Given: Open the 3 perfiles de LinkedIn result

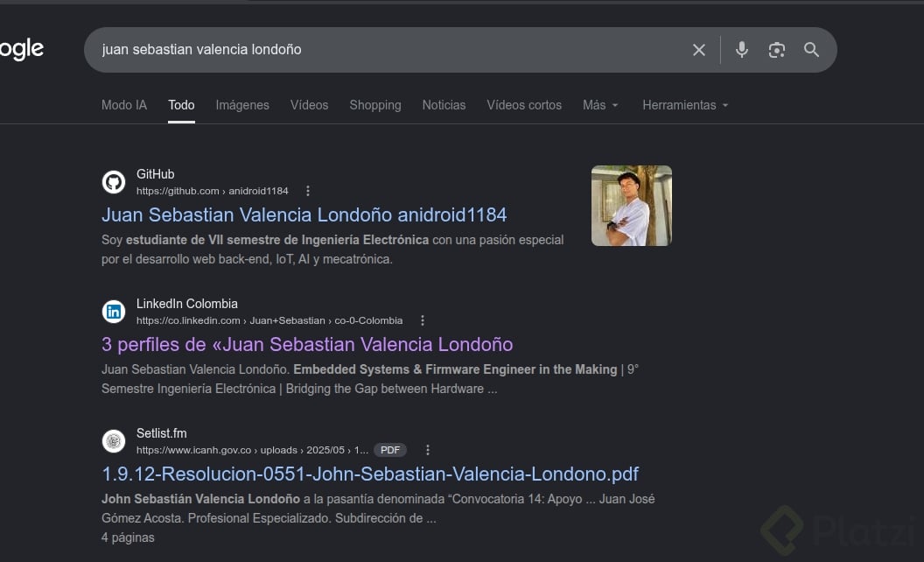Looking at the screenshot, I should coord(307,344).
